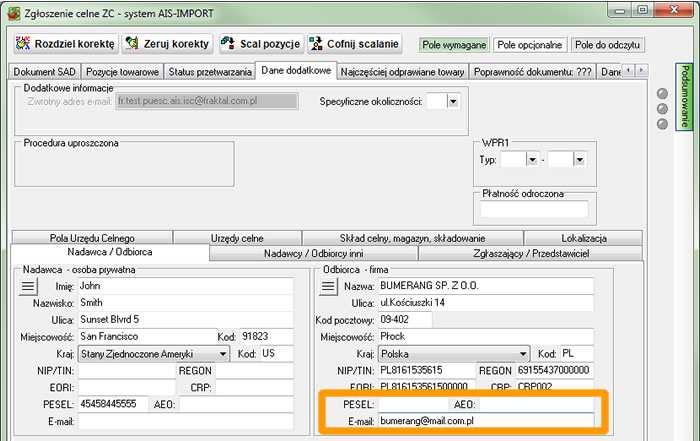700x441 pixels.
Task: Open Nadawca Kraj country dropdown
Action: (x=154, y=354)
